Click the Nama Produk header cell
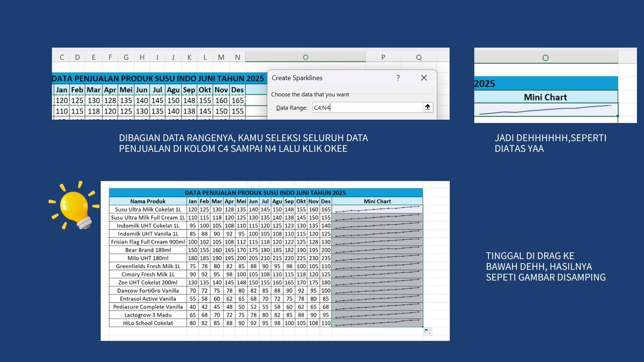Viewport: 644px width, 362px height. click(x=148, y=201)
